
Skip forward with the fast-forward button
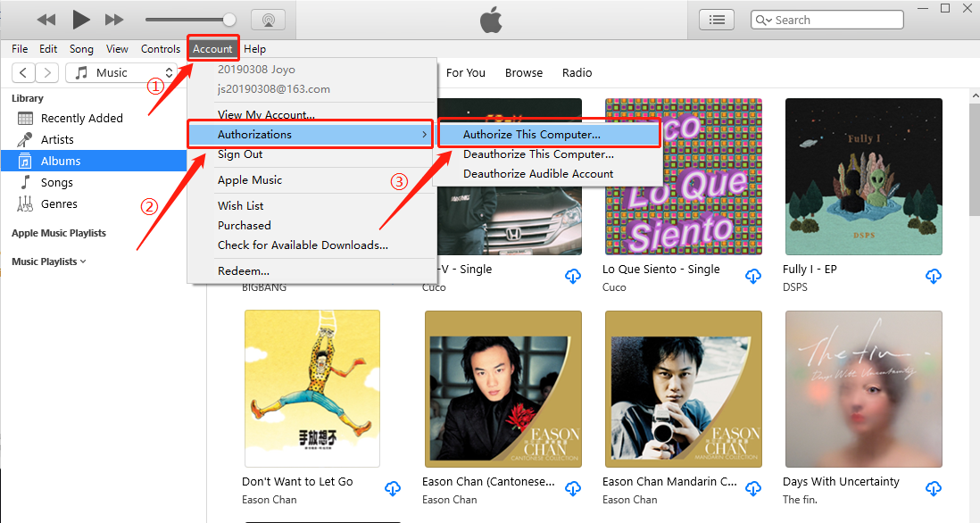pyautogui.click(x=114, y=20)
